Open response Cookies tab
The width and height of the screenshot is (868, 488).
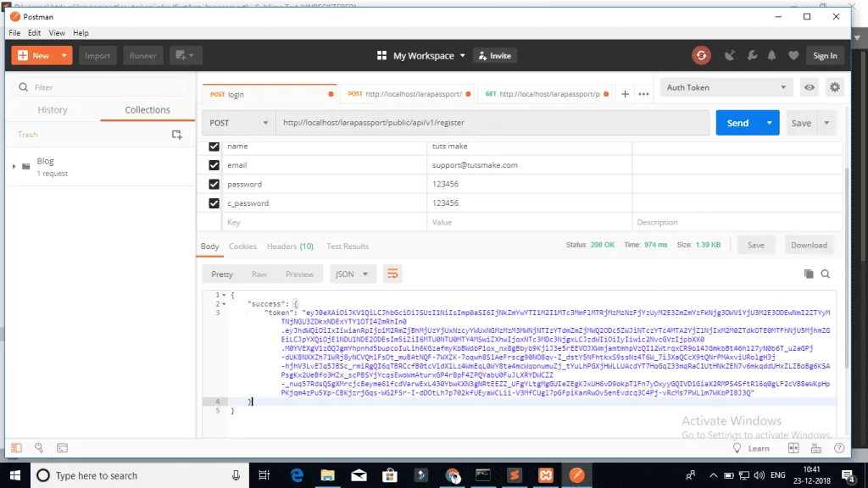point(242,247)
